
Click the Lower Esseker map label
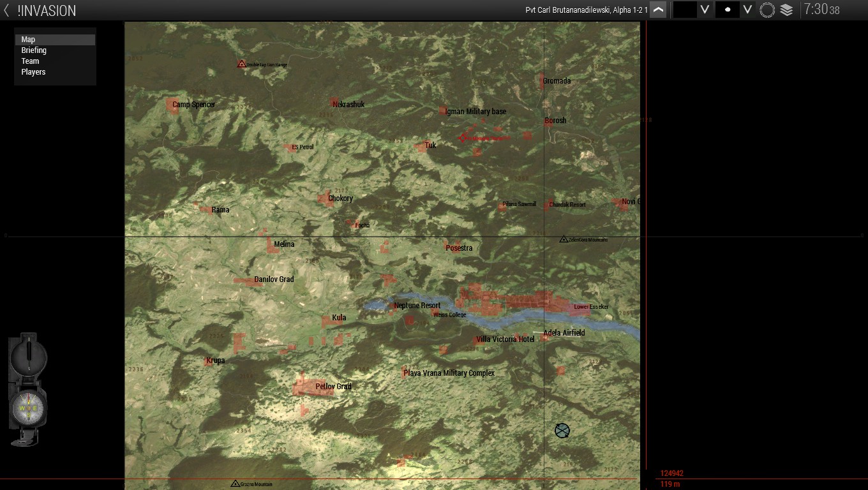coord(591,307)
